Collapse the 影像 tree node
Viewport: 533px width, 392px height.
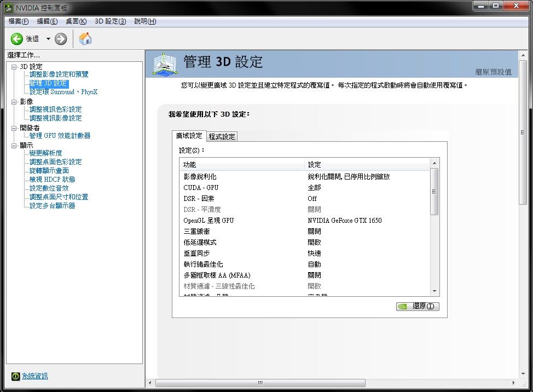tap(14, 101)
